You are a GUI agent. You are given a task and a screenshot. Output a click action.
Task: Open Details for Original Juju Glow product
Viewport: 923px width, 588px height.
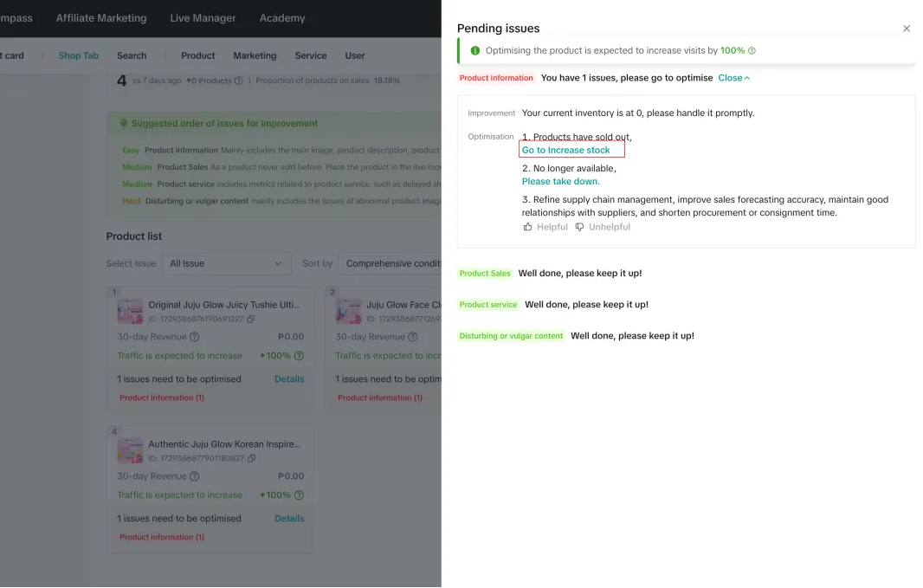point(289,379)
